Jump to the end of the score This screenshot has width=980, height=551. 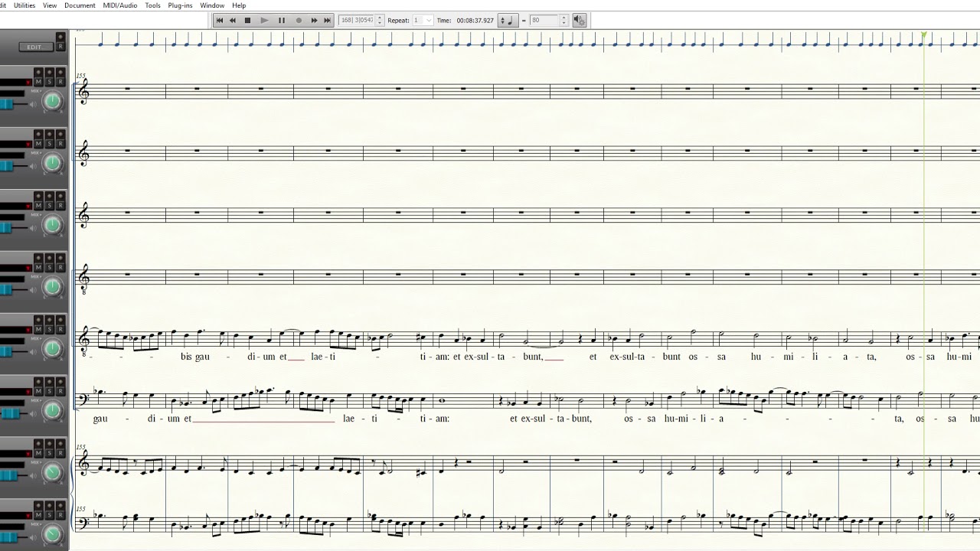pos(328,21)
